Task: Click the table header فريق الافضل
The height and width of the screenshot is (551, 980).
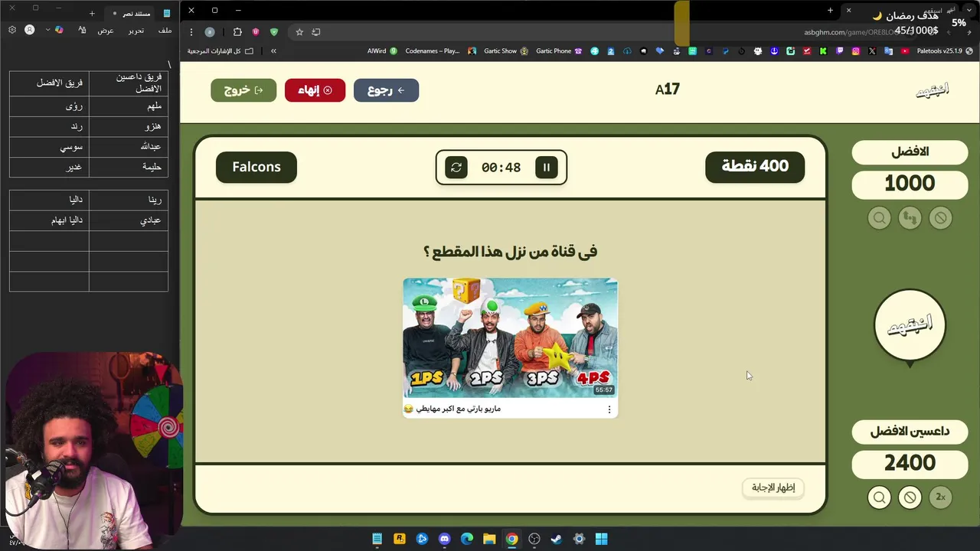Action: click(49, 83)
